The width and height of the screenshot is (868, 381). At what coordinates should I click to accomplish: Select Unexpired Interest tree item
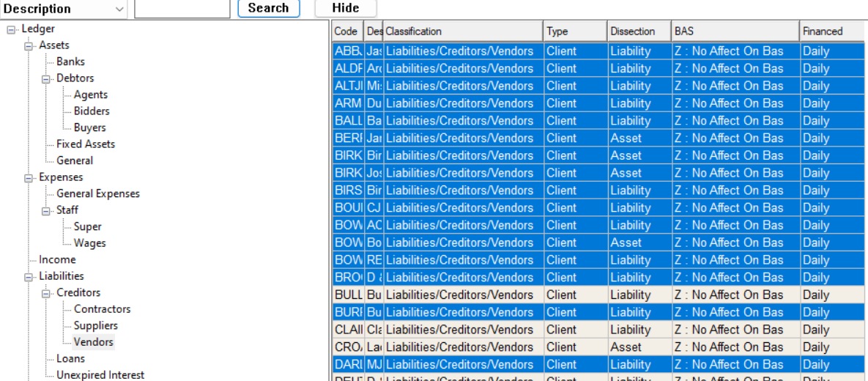pyautogui.click(x=100, y=375)
